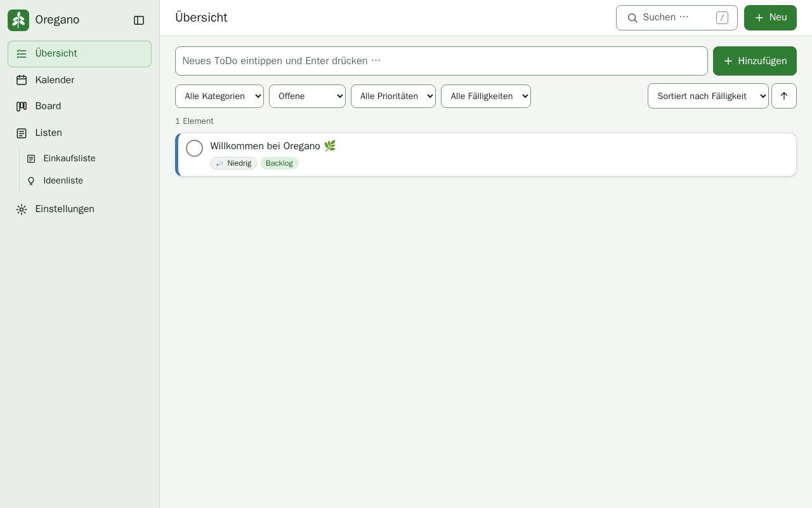Click the Einstellungen sun gear icon

[x=22, y=210]
